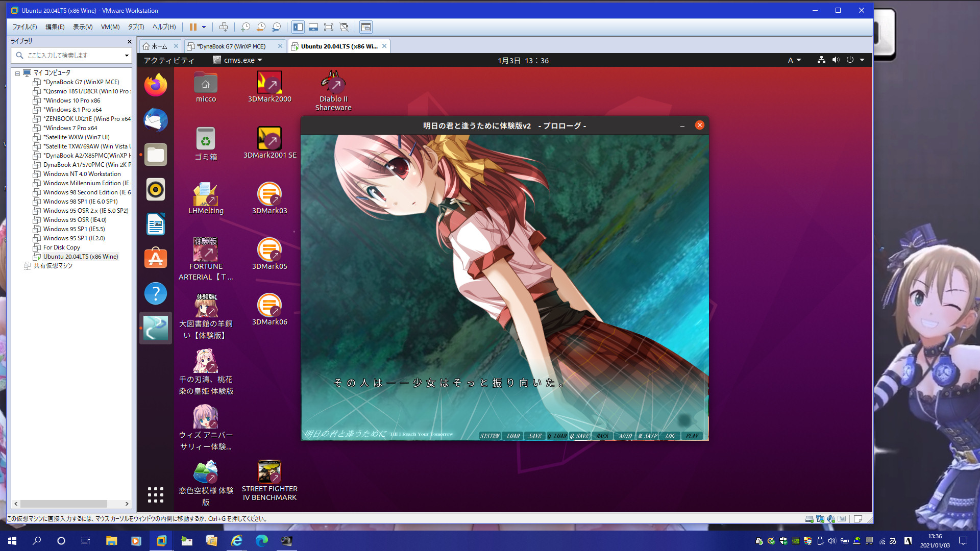This screenshot has width=980, height=551.
Task: Open LOG in the game menu bar
Action: click(670, 436)
